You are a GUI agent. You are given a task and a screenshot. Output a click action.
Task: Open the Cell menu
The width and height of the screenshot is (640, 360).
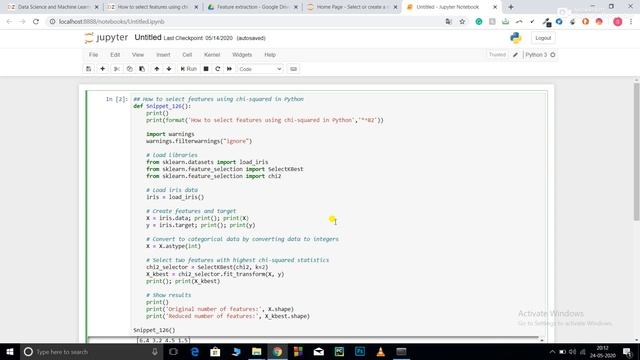click(187, 55)
